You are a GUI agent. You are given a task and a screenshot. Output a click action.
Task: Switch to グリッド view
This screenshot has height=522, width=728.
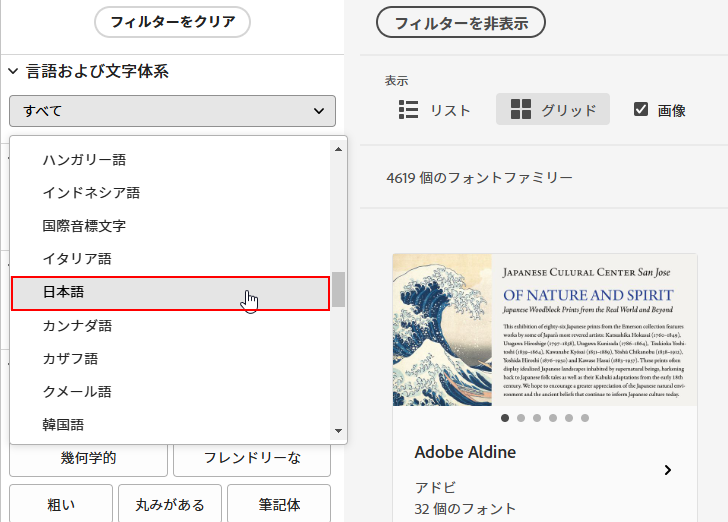click(552, 109)
